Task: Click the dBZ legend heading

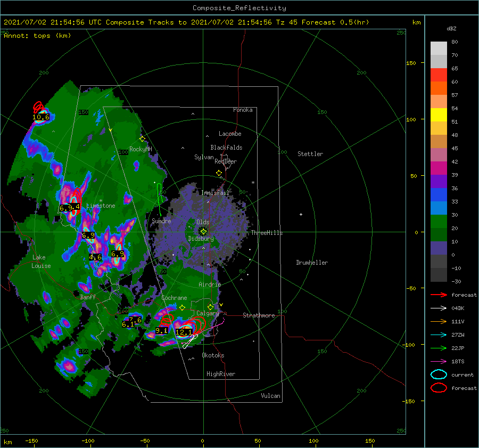Action: point(451,28)
